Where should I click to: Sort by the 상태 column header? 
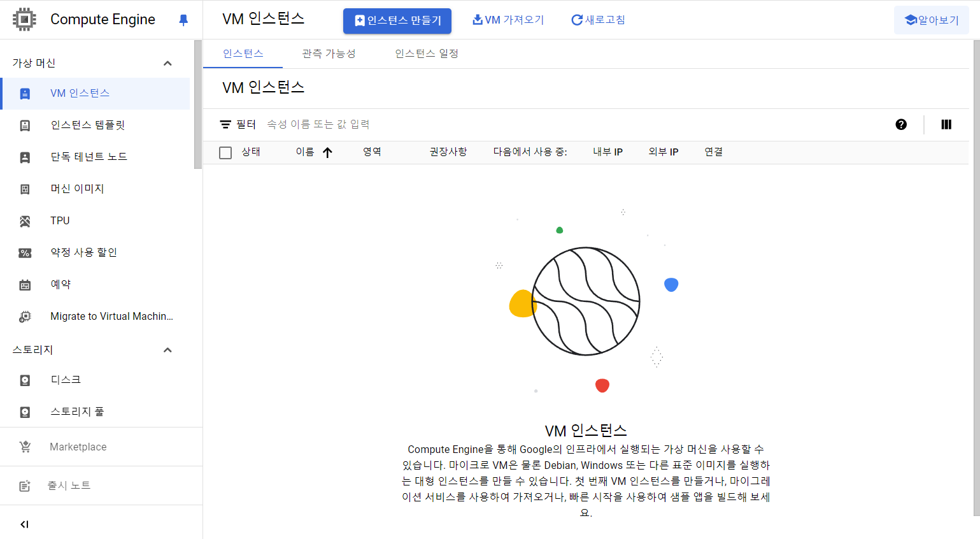(x=251, y=152)
